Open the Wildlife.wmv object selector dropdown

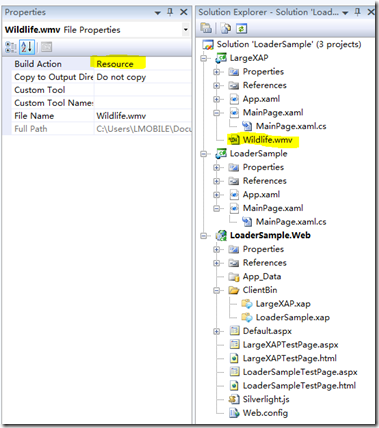tap(186, 30)
